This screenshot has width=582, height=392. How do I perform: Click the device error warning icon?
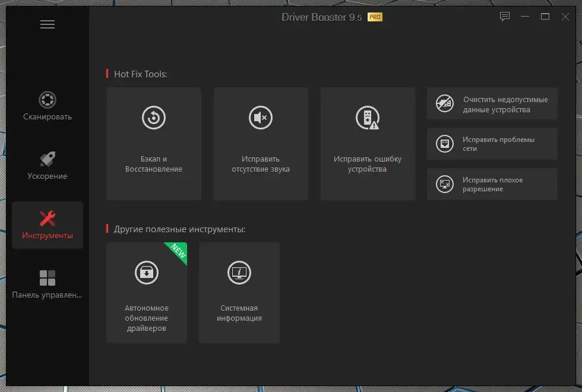click(x=368, y=118)
